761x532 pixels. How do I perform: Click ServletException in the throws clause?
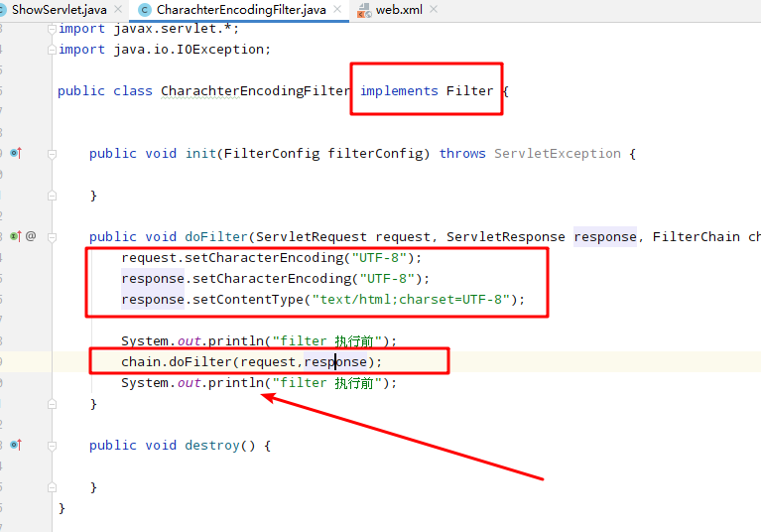pos(558,154)
